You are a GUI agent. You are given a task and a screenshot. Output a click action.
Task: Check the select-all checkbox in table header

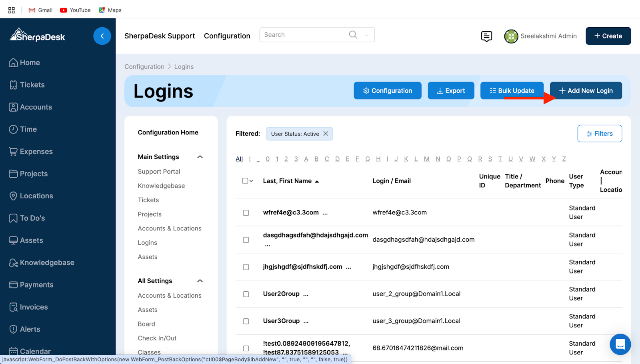pos(245,181)
